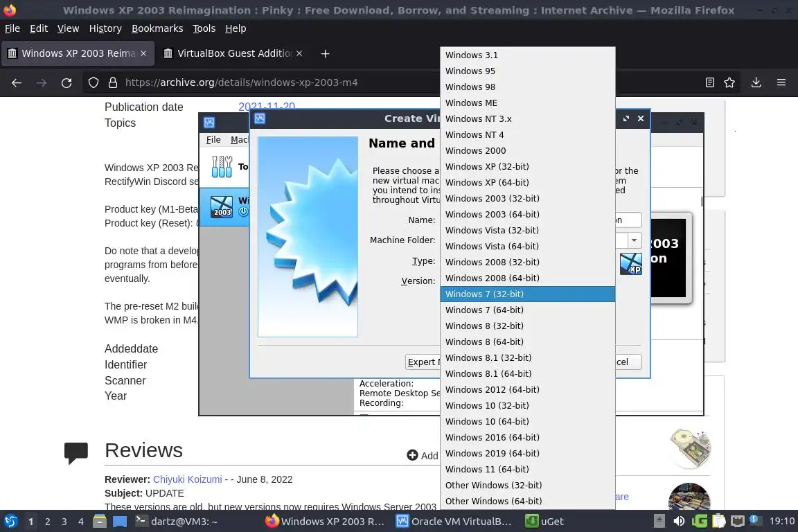Viewport: 798px width, 532px height.
Task: Select highlighted Windows 7 (32-bit) entry
Action: click(527, 294)
